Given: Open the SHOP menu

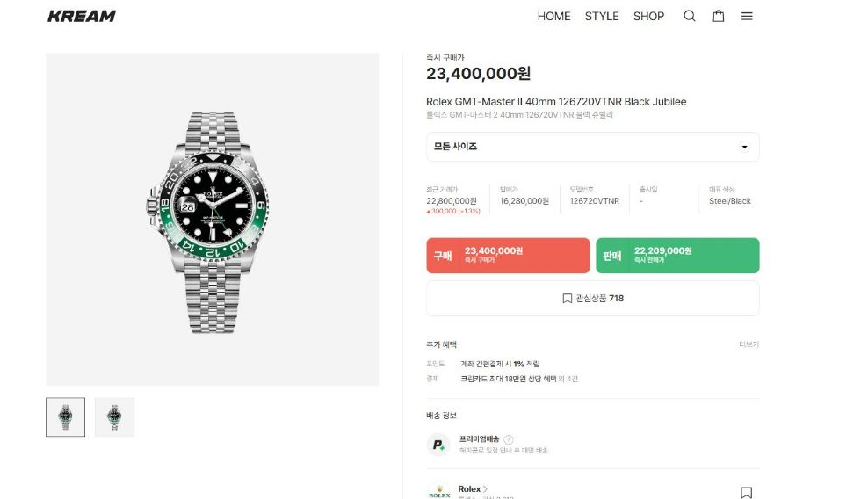Looking at the screenshot, I should coord(648,16).
